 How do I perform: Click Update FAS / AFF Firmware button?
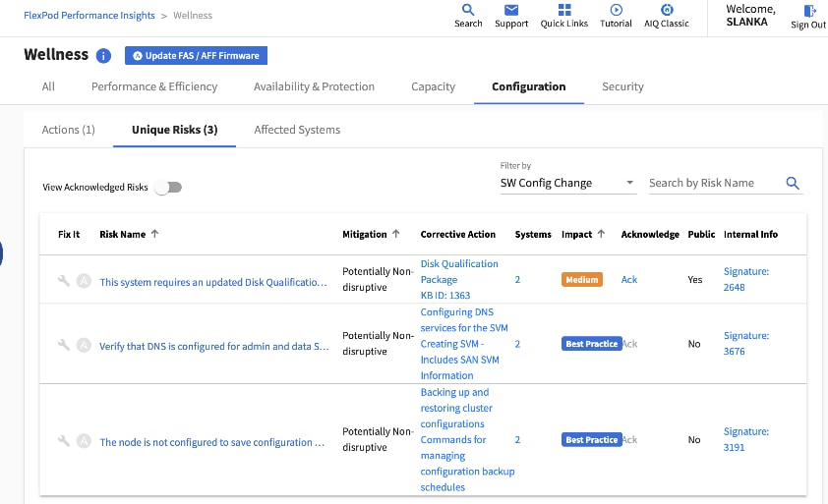pyautogui.click(x=196, y=55)
